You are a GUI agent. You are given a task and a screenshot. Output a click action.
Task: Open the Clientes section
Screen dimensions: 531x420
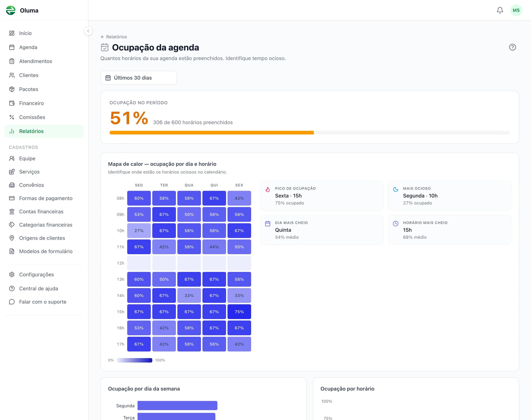(x=44, y=75)
